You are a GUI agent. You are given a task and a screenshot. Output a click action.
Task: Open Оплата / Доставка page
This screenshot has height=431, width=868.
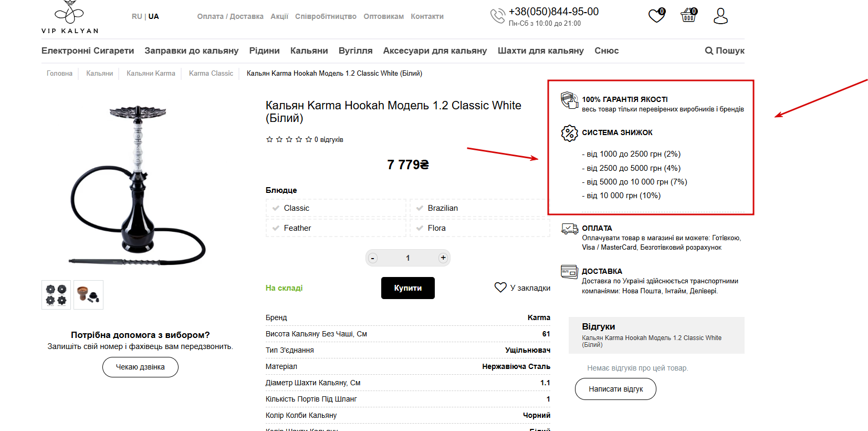(x=230, y=16)
